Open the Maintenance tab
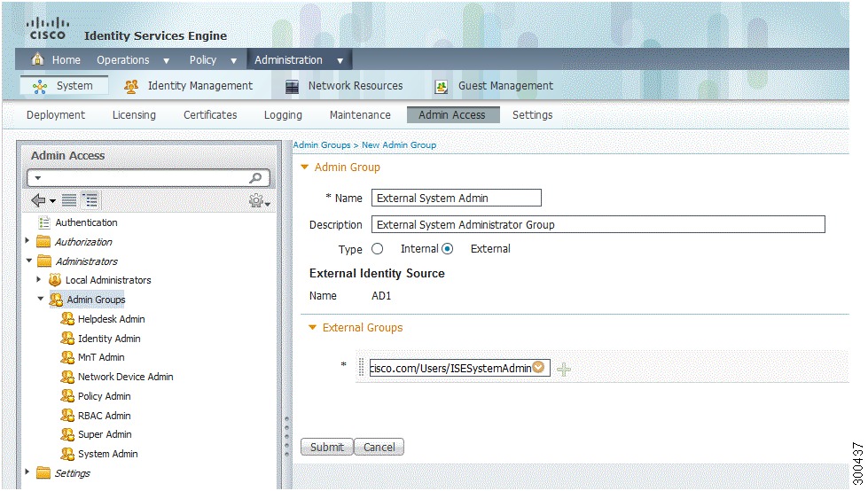The height and width of the screenshot is (491, 868). click(360, 114)
